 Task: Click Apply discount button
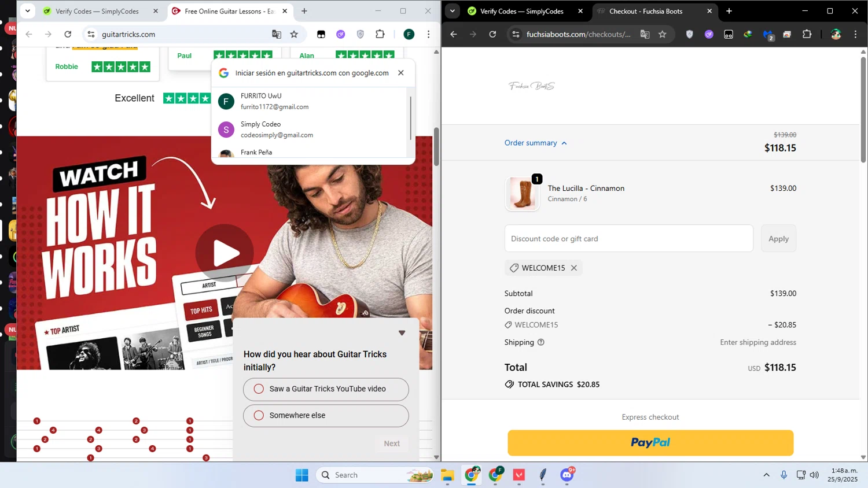pos(778,238)
